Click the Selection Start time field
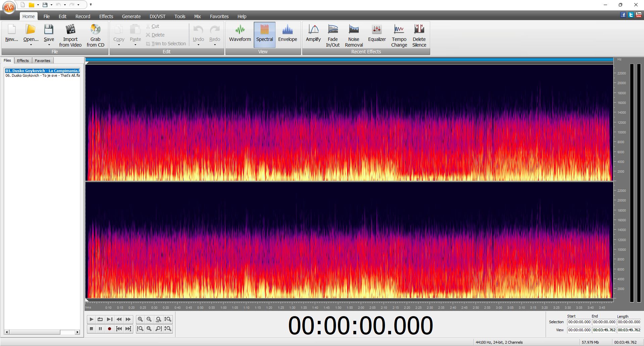The image size is (644, 346). click(579, 322)
